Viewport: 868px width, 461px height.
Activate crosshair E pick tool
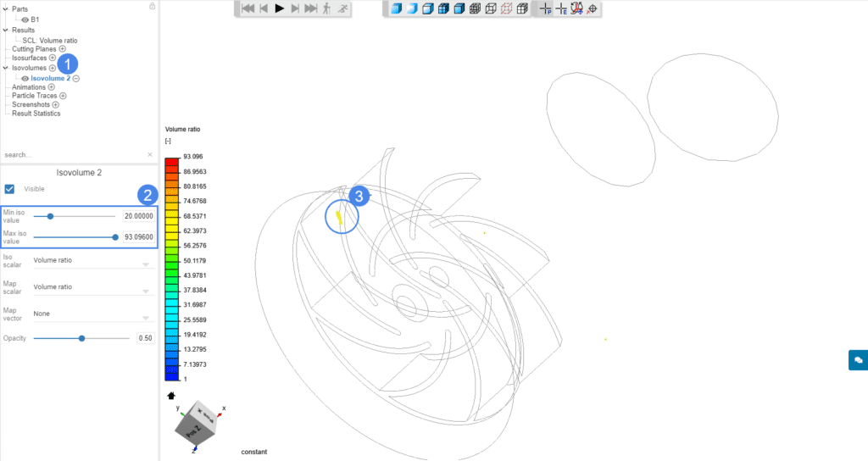(x=561, y=8)
